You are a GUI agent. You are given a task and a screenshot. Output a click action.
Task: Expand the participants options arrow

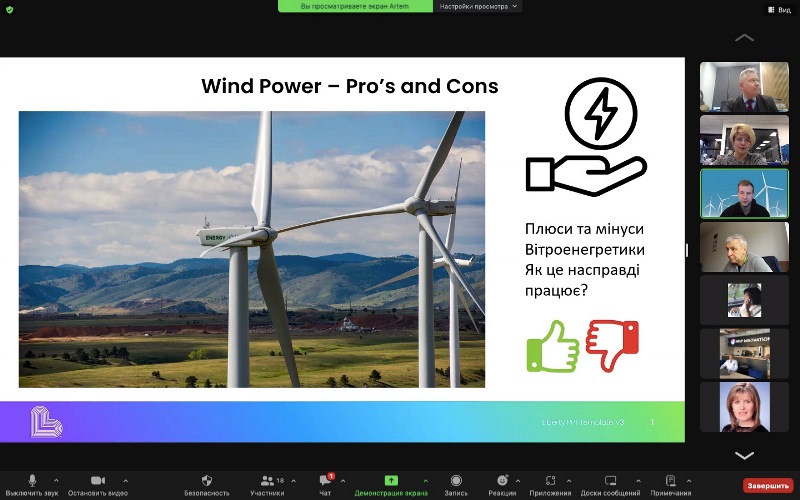(293, 481)
